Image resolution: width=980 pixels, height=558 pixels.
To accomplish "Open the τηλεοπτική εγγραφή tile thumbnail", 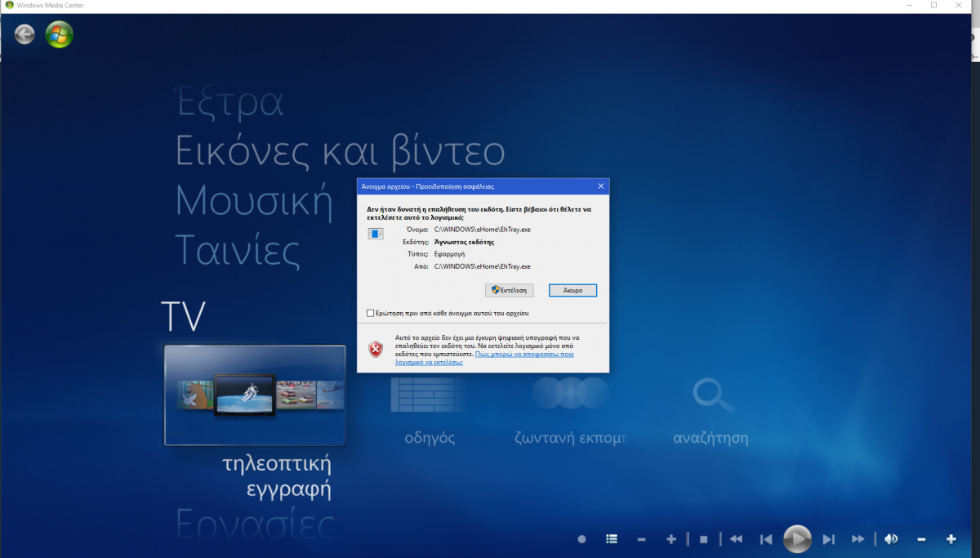I will pos(255,395).
